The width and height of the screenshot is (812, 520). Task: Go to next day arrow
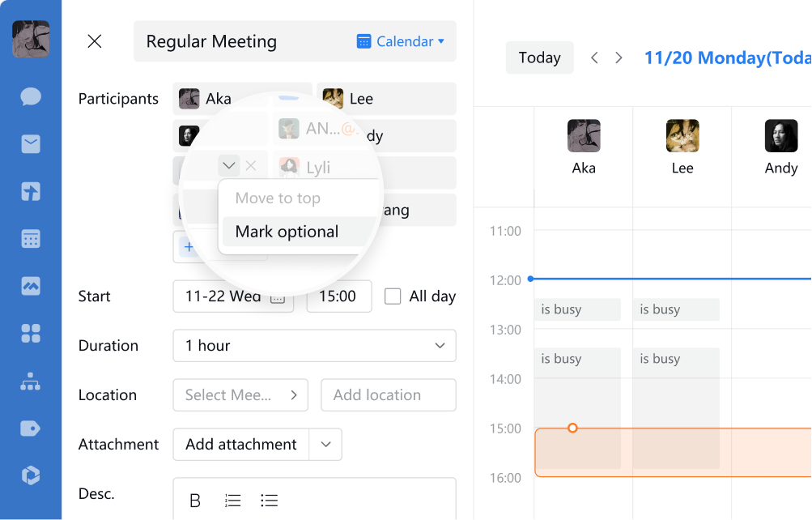(619, 58)
